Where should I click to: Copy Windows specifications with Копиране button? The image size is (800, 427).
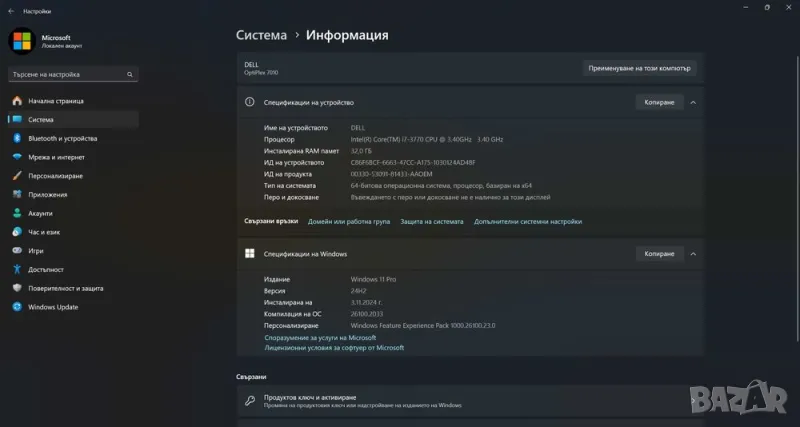(x=659, y=254)
